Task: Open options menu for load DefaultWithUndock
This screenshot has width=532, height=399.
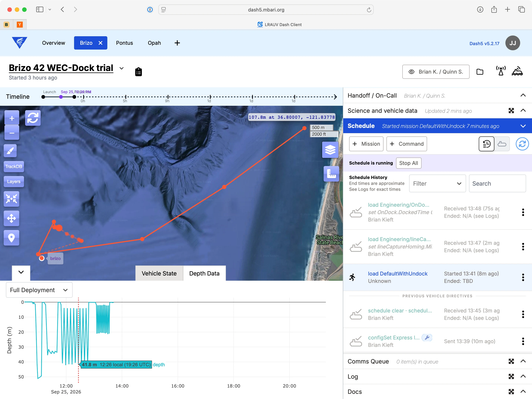Action: tap(523, 277)
